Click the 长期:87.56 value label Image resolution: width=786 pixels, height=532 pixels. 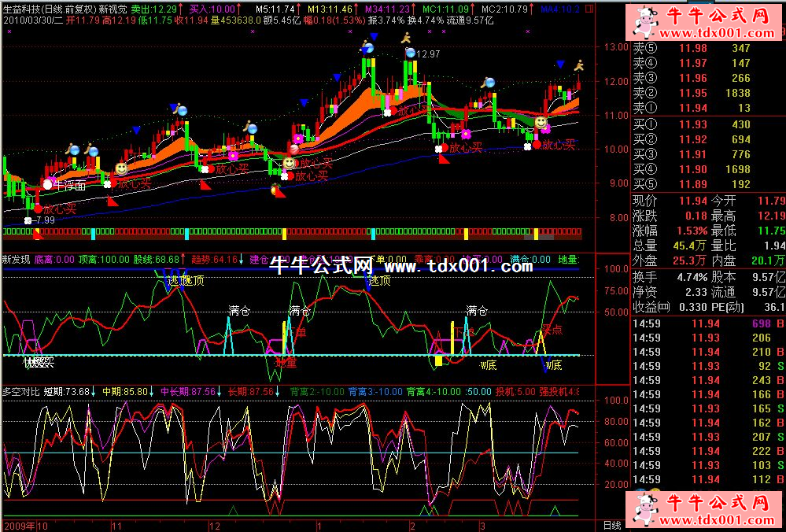(x=251, y=391)
